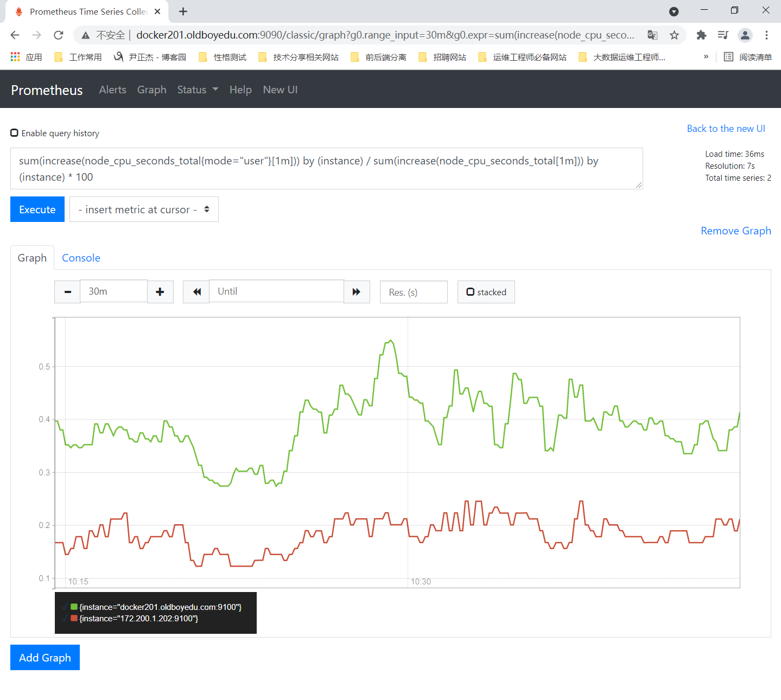Viewport: 781px width, 700px height.
Task: Open the 前后端分离 bookmark folder
Action: pos(378,57)
